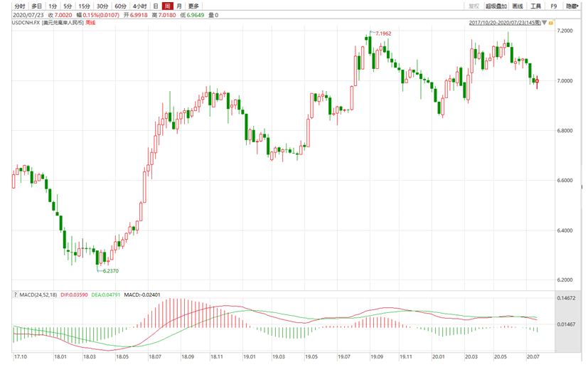Screen dimensions: 588x372
Task: Click the 0.01467 MACD axis label
Action: click(566, 324)
